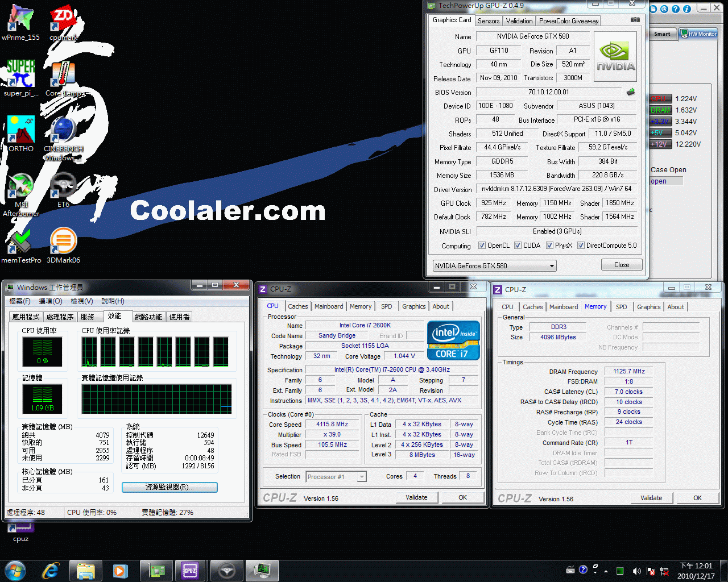The image size is (728, 582).
Task: Launch the CINEBENCH Windows shortcut
Action: pyautogui.click(x=64, y=138)
